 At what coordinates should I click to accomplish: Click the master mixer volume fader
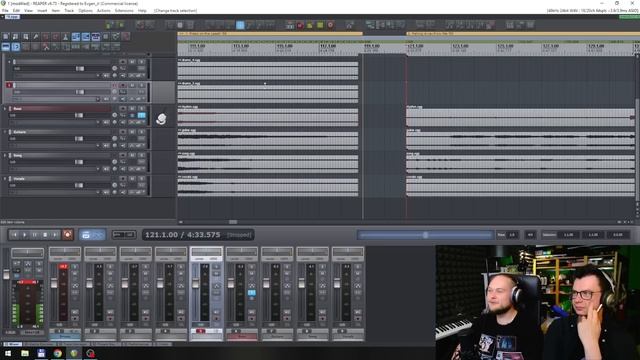tap(6, 274)
